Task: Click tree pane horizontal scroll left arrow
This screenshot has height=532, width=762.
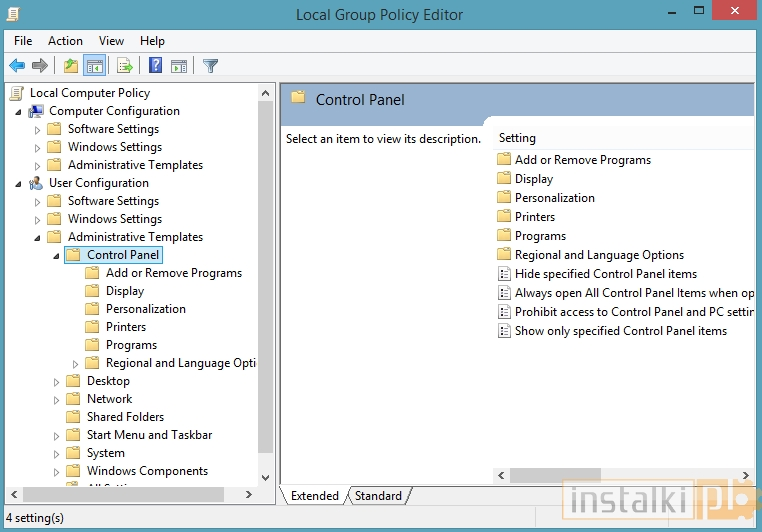Action: (14, 495)
